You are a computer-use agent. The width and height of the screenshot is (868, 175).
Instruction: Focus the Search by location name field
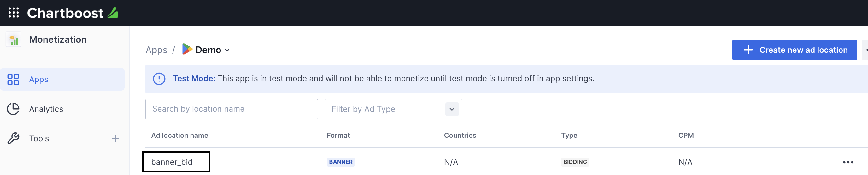pos(231,109)
